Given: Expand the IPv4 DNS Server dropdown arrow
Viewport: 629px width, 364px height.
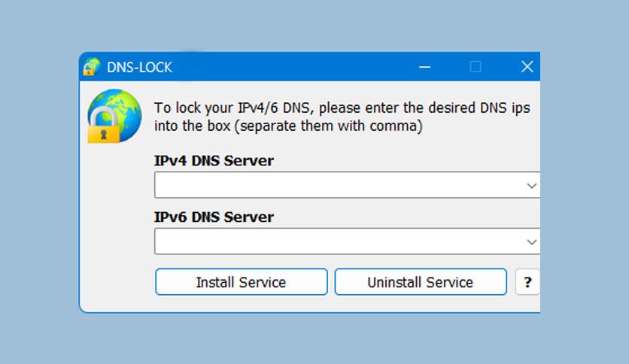Looking at the screenshot, I should click(531, 186).
